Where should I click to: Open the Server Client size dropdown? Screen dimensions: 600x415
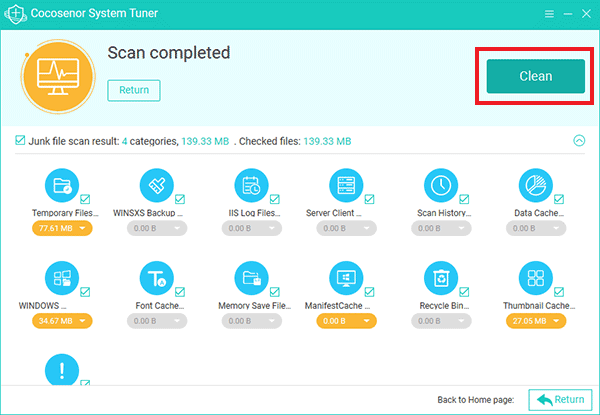(346, 228)
